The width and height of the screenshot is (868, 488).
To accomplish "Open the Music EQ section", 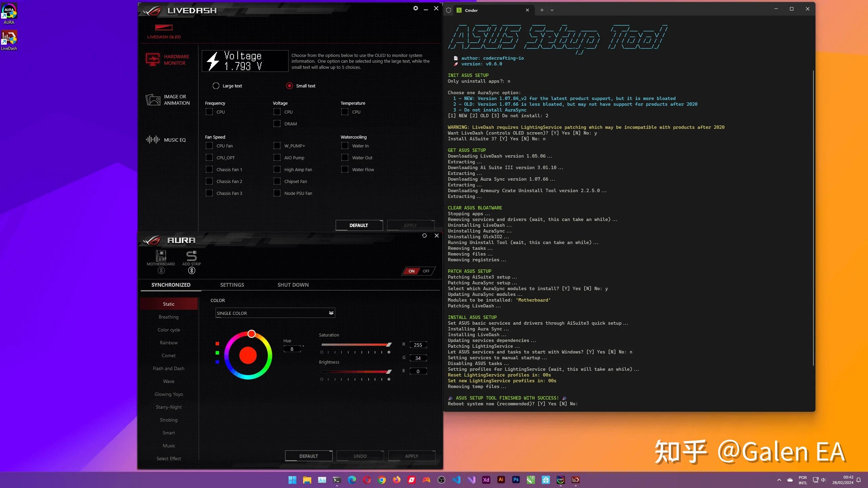I will click(x=166, y=140).
